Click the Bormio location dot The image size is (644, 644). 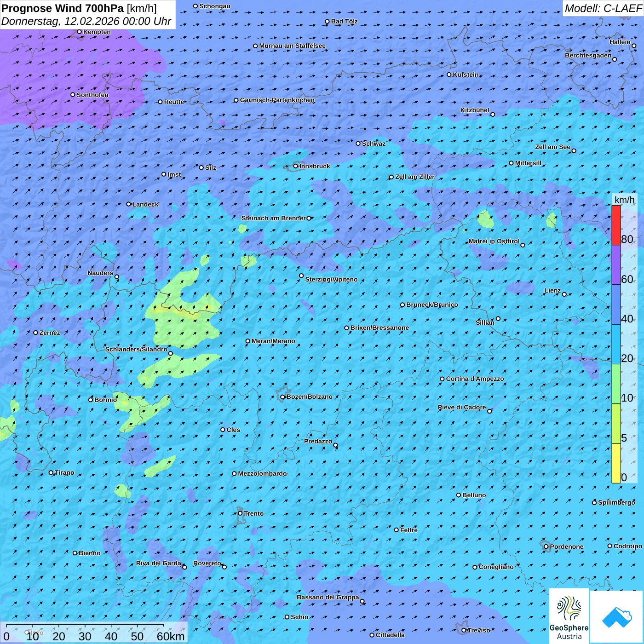pyautogui.click(x=91, y=400)
